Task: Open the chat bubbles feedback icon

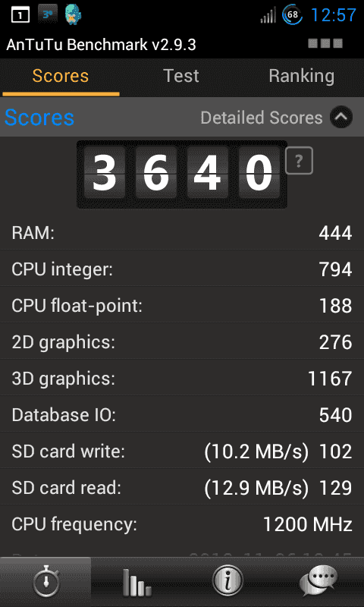Action: point(318,582)
